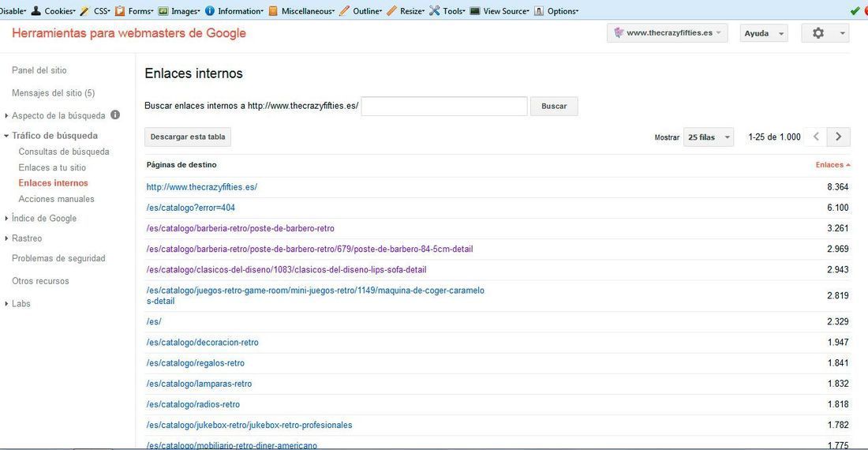Image resolution: width=868 pixels, height=450 pixels.
Task: Open /es/catalogo/barberia-retro/poste-de-barbero-retro link
Action: pyautogui.click(x=240, y=228)
